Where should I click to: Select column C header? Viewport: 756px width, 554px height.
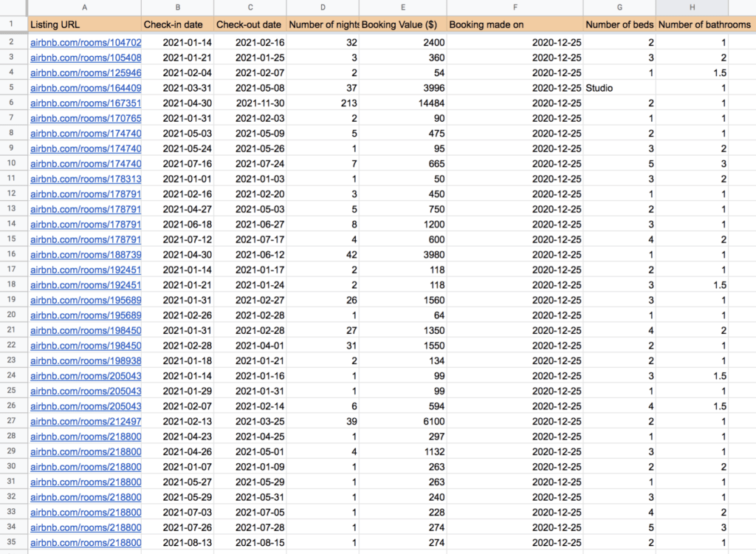coord(250,7)
